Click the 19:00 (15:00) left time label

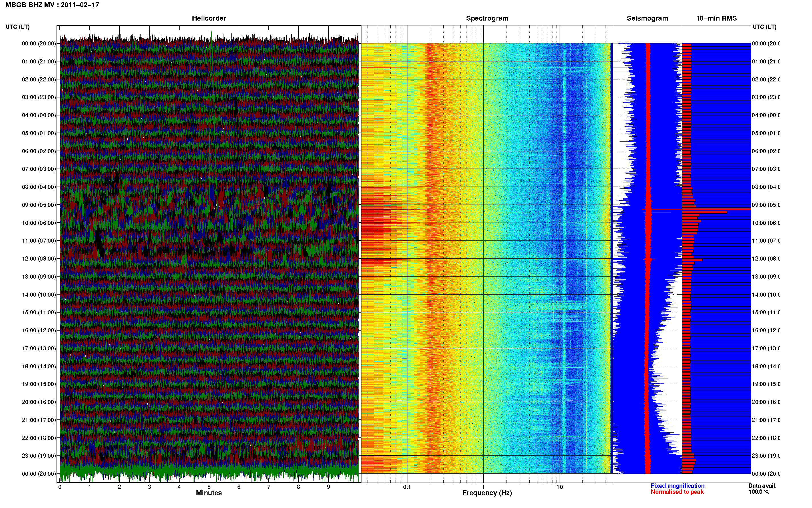tap(39, 384)
